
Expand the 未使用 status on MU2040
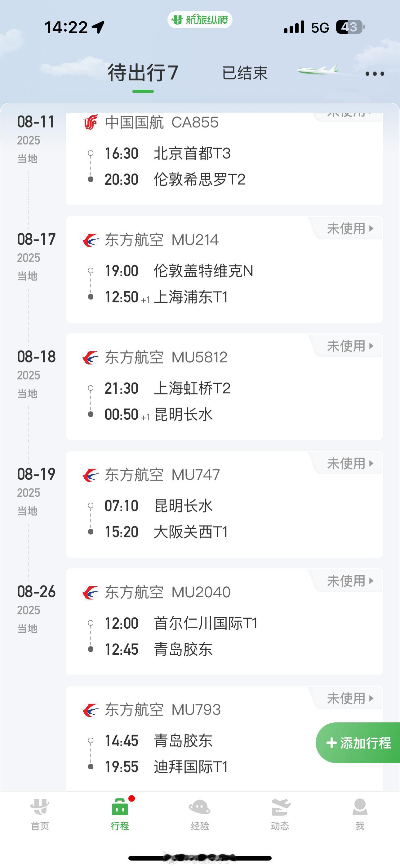click(x=350, y=581)
